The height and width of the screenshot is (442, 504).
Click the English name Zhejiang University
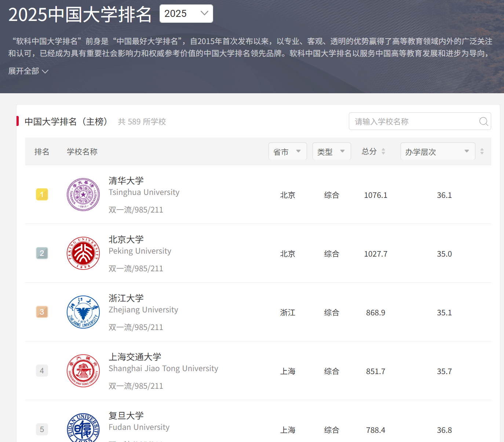point(143,310)
